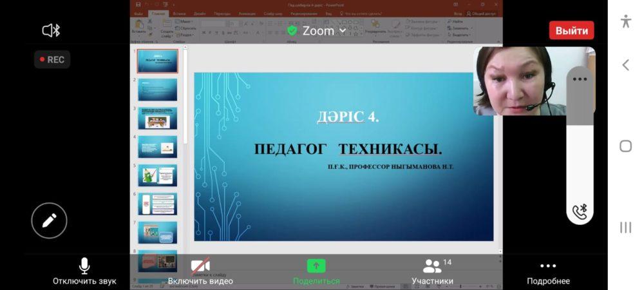Screen dimensions: 644x290
Task: Open the PowerPoint Файл tab
Action: click(138, 14)
